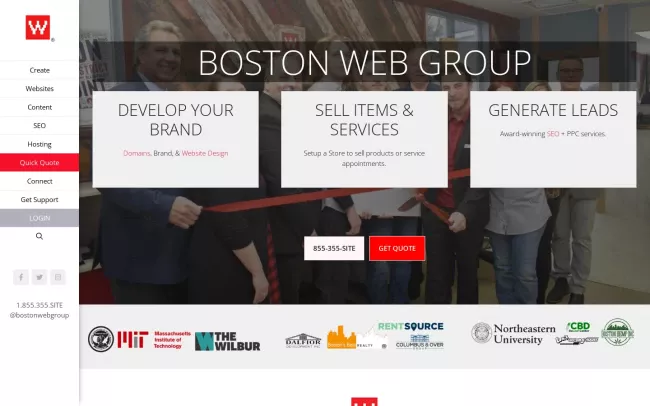Go to SEO in the sidebar
Image resolution: width=650 pixels, height=406 pixels.
(39, 126)
